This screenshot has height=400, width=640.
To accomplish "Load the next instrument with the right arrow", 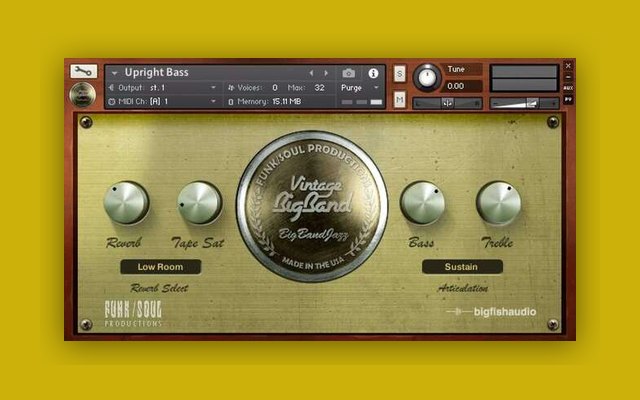I will (326, 73).
